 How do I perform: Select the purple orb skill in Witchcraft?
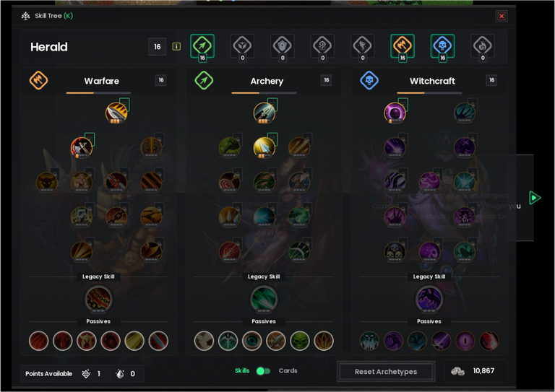click(x=395, y=113)
